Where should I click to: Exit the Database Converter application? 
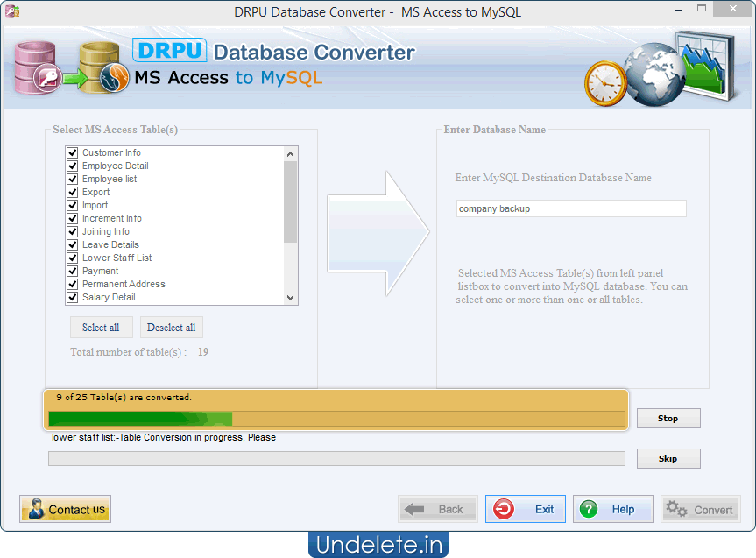[x=526, y=509]
